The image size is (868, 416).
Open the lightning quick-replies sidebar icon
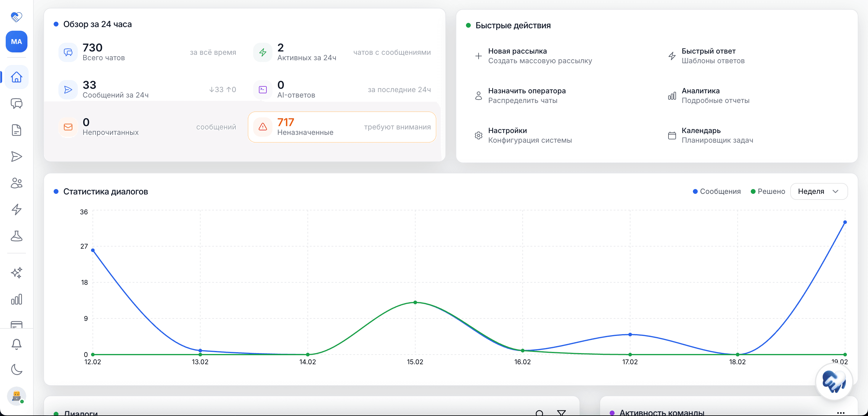coord(16,209)
